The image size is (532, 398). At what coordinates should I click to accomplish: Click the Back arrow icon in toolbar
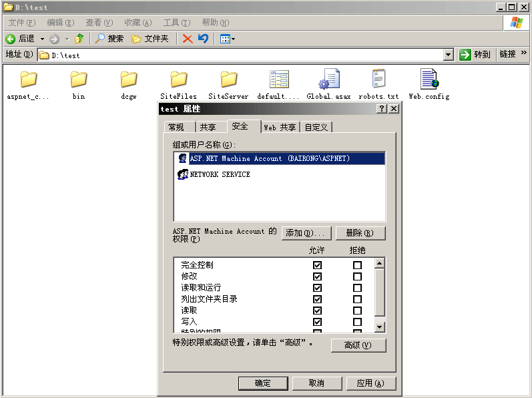(x=11, y=39)
